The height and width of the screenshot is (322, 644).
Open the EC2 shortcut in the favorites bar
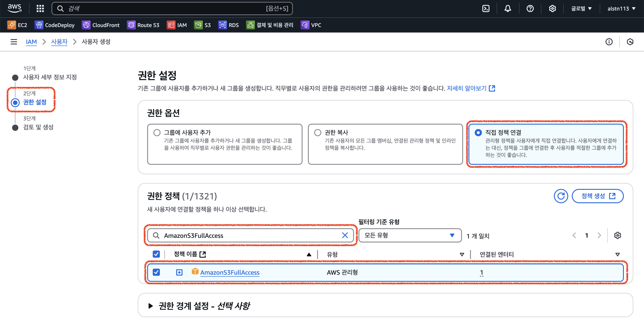(17, 25)
